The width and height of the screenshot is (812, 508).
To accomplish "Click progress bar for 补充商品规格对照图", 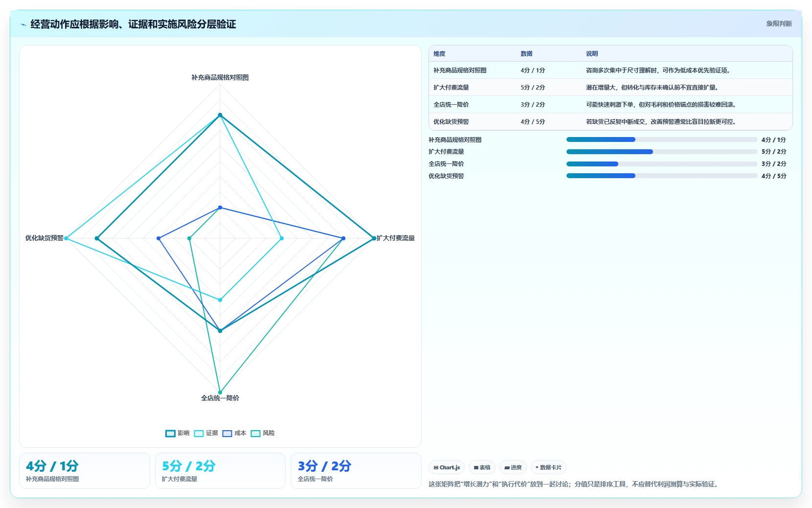I will coord(661,139).
